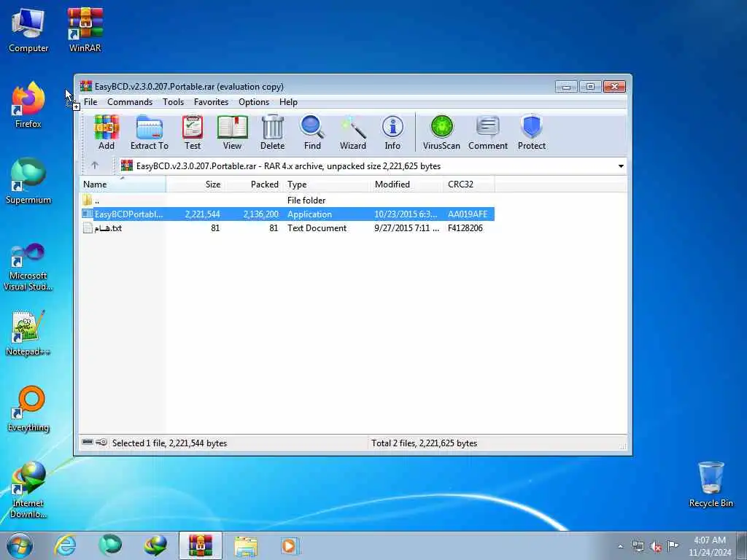Open the Find tool
This screenshot has height=560, width=747.
click(312, 133)
